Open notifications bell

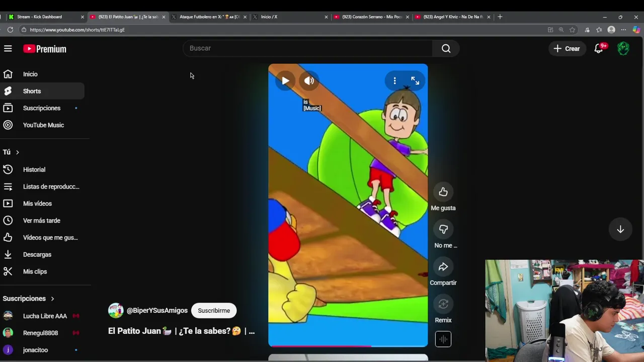pos(599,49)
